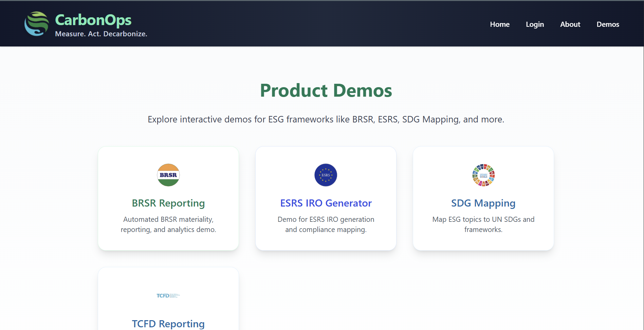Open the Login page
644x330 pixels.
535,24
